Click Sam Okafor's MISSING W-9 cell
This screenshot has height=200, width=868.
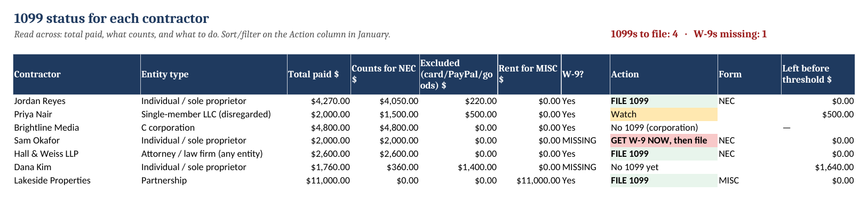click(x=585, y=141)
